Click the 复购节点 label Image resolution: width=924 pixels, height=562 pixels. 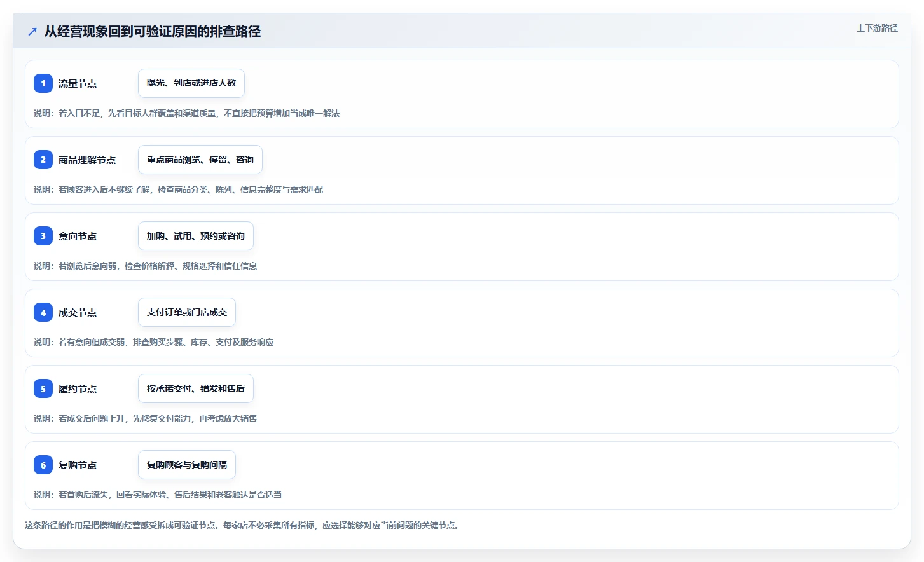coord(78,465)
